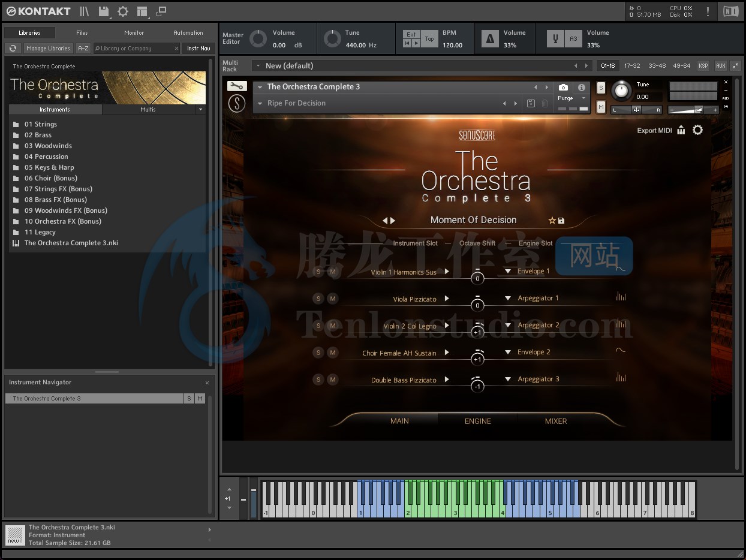Click the Envelope 2 curve icon
The image size is (746, 560).
[621, 351]
